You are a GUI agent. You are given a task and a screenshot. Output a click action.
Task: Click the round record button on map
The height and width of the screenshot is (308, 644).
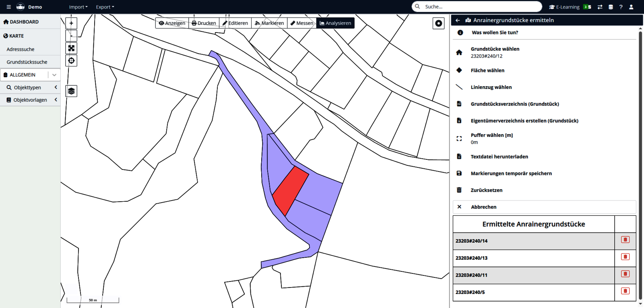coord(438,23)
